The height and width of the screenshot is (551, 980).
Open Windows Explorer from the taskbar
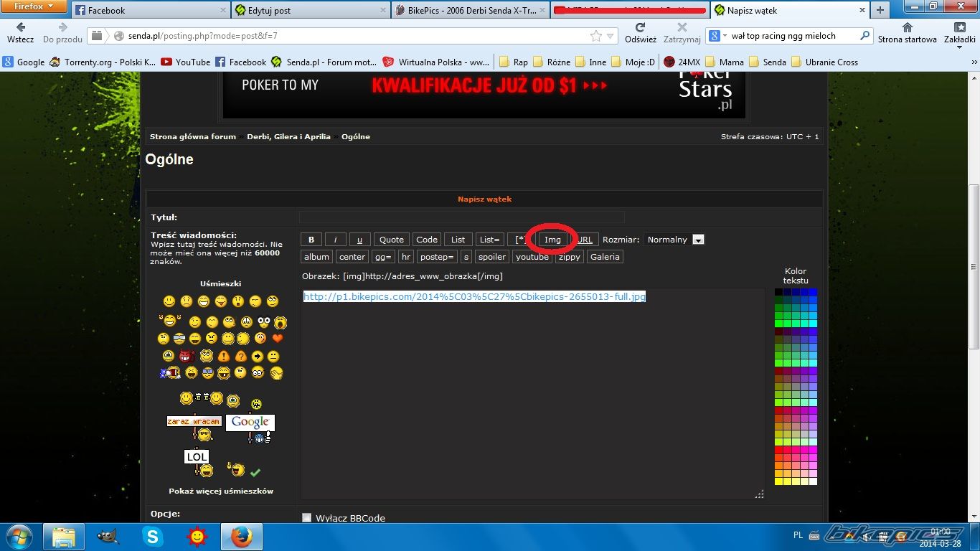click(63, 537)
